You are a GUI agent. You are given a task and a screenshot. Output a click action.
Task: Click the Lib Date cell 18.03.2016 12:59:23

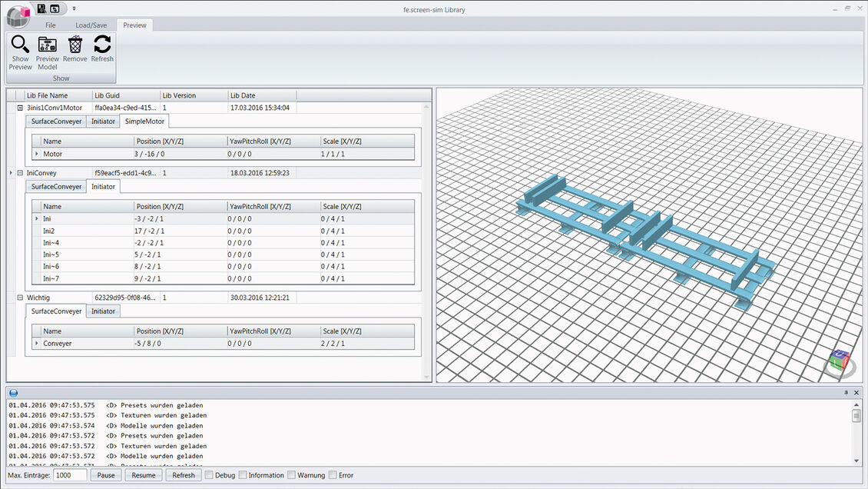tap(262, 173)
